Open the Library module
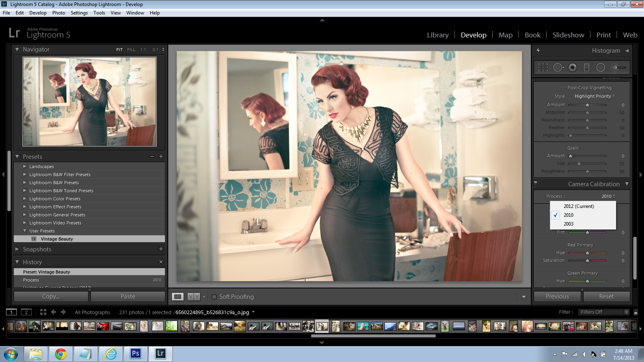This screenshot has height=362, width=644. (x=438, y=35)
